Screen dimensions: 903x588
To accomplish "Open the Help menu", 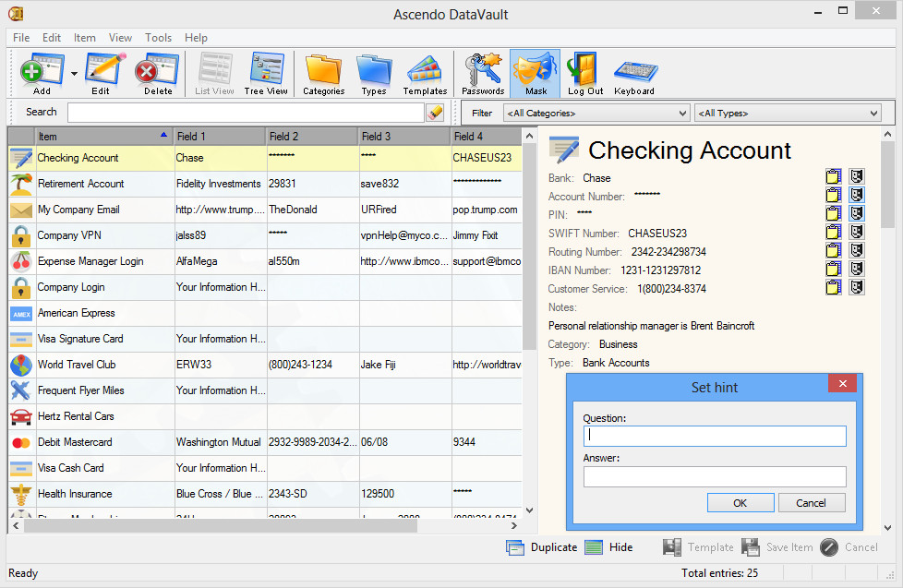I will pos(196,38).
